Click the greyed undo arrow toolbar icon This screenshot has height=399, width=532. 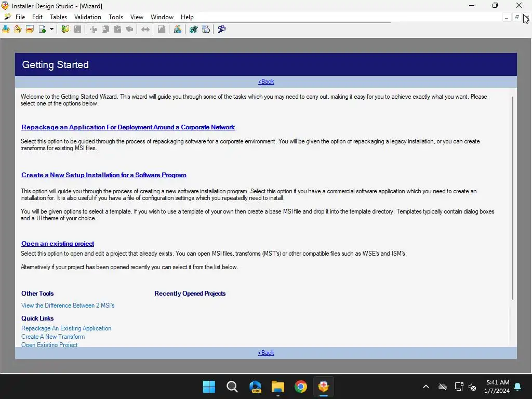(x=129, y=30)
